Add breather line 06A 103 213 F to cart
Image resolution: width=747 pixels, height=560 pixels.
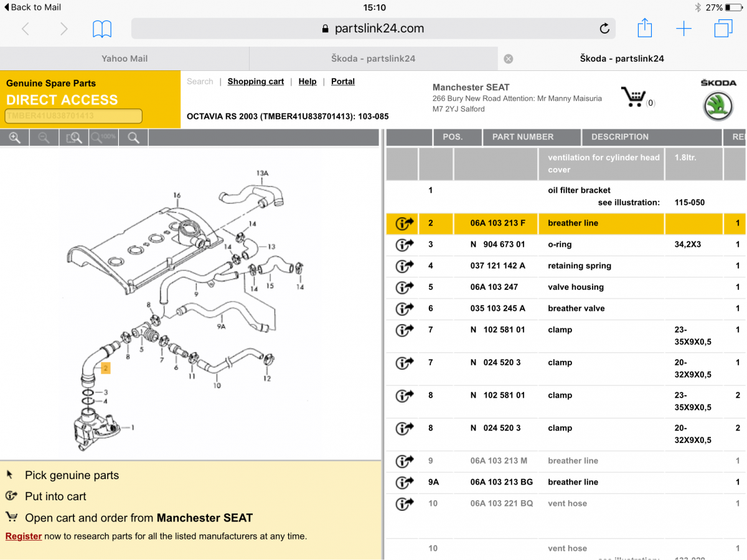405,223
